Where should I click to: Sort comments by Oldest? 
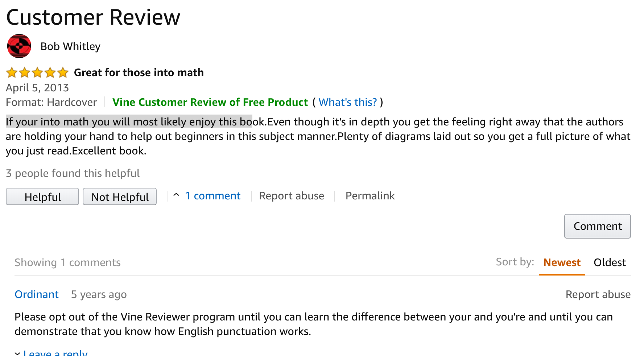pyautogui.click(x=610, y=262)
